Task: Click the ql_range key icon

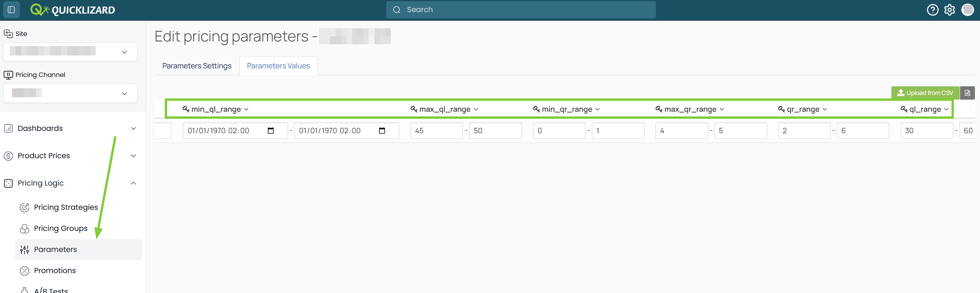Action: (x=904, y=109)
